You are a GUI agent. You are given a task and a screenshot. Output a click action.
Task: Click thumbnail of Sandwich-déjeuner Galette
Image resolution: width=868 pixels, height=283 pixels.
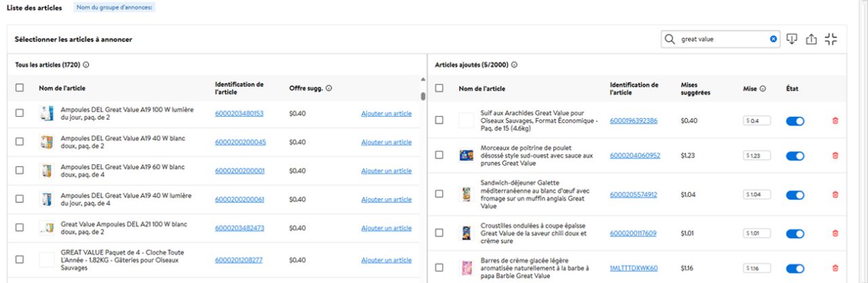pos(466,194)
